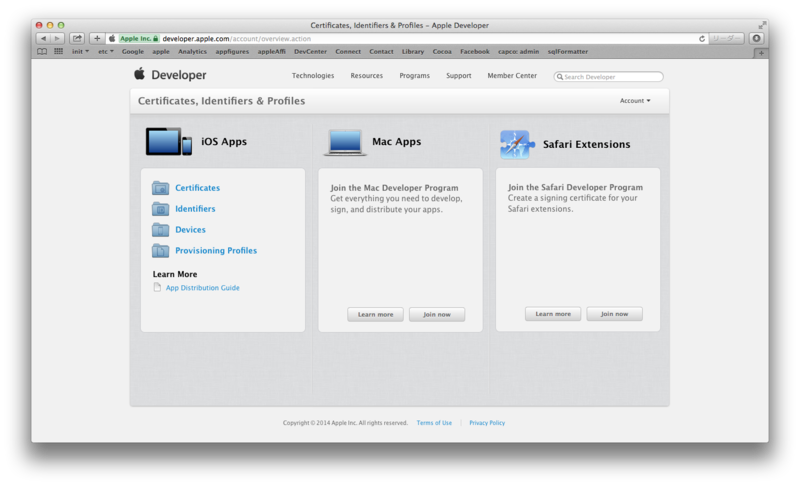Click Learn more under Safari Extensions
Image resolution: width=800 pixels, height=486 pixels.
pos(553,314)
